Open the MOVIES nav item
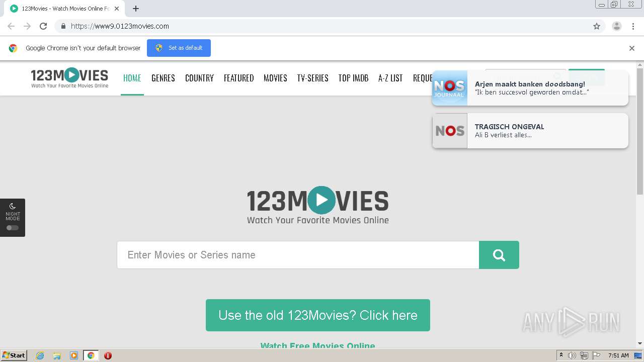The image size is (644, 362). (275, 78)
